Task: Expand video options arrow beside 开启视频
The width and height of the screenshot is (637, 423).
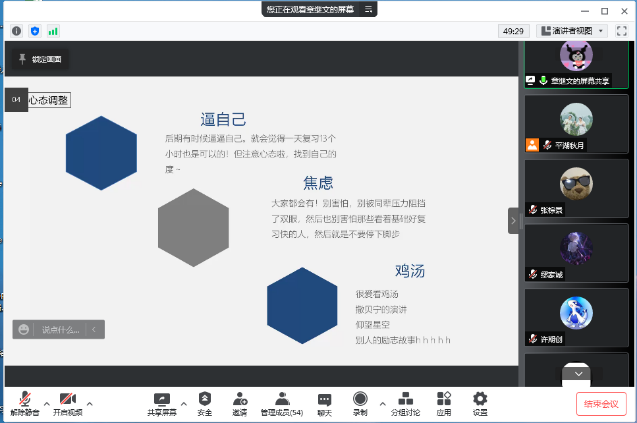Action: pos(89,399)
